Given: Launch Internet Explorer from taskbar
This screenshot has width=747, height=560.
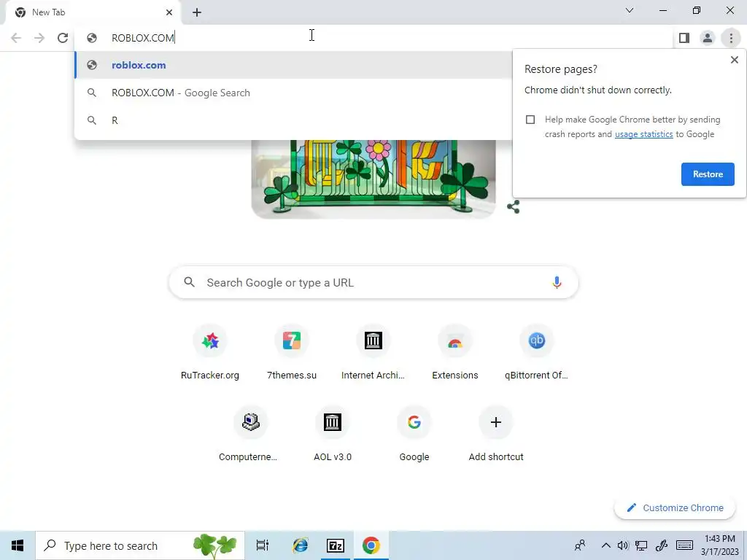Looking at the screenshot, I should 300,545.
